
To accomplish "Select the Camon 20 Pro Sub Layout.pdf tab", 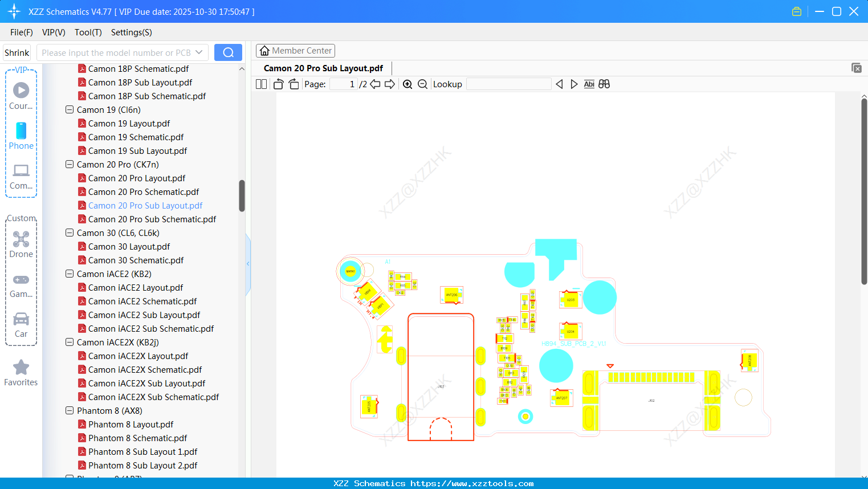I will (x=323, y=68).
